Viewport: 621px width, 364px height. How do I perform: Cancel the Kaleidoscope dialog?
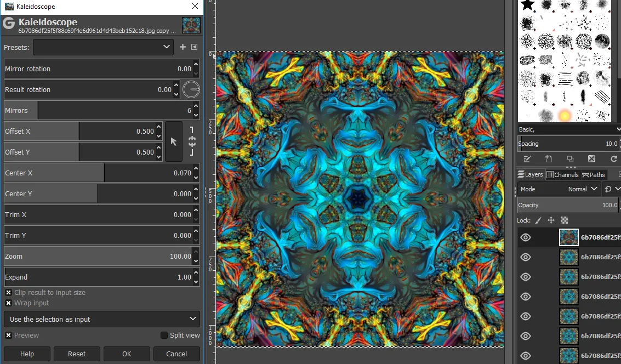coord(176,354)
